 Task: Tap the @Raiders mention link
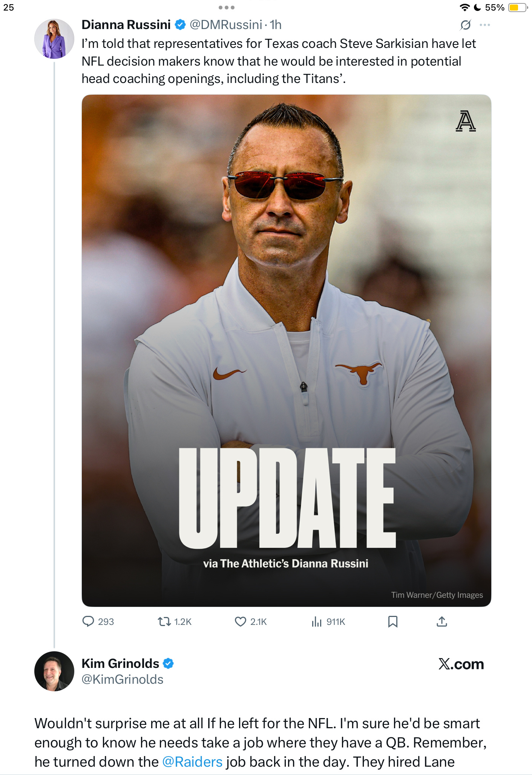click(x=192, y=761)
